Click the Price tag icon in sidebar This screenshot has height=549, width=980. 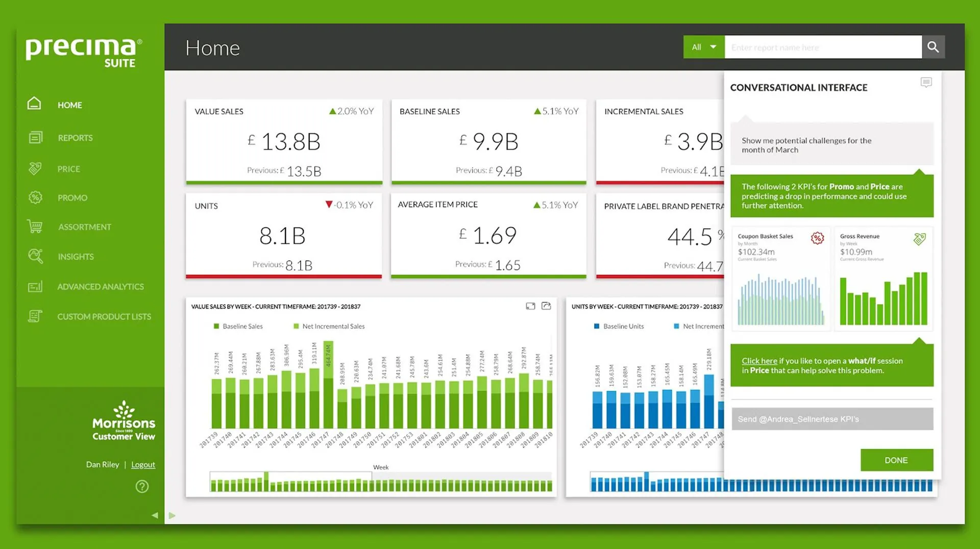pos(35,168)
